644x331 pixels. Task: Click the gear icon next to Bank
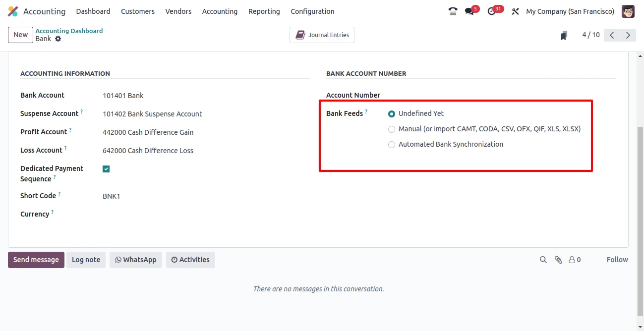58,39
